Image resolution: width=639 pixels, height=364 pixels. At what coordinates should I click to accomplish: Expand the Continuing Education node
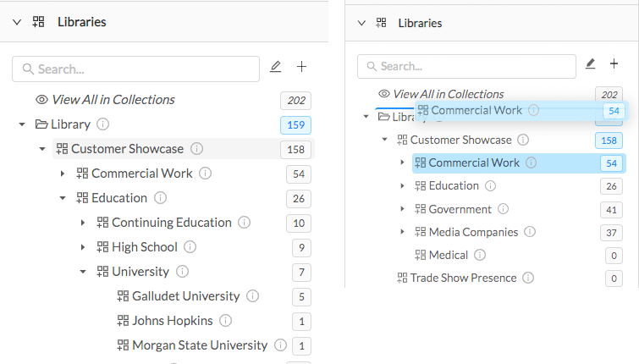[83, 223]
